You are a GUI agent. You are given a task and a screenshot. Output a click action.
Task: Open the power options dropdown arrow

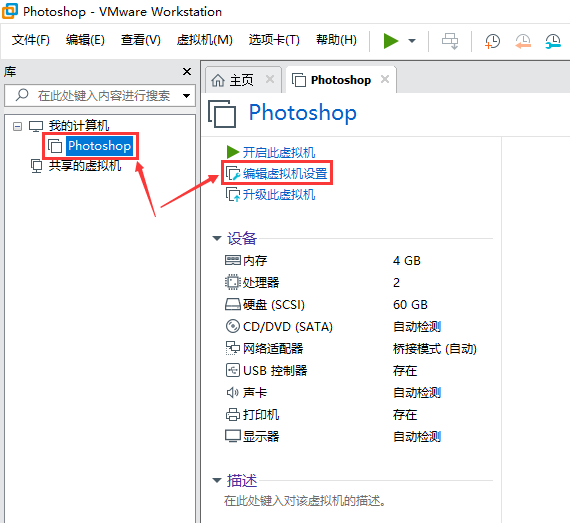click(x=412, y=41)
